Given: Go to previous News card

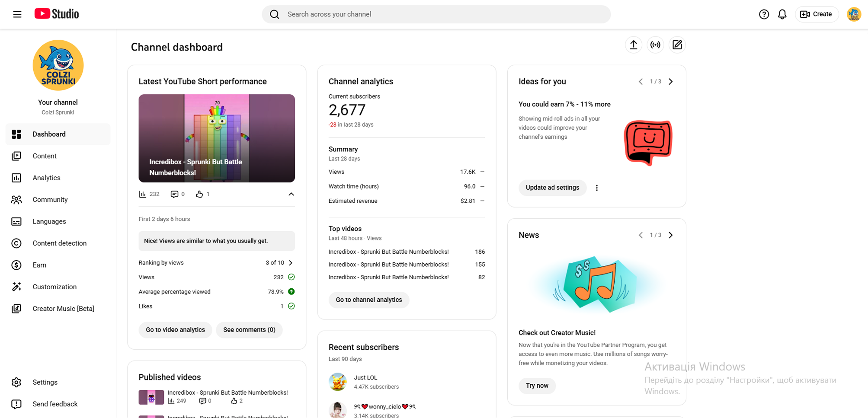Looking at the screenshot, I should point(641,235).
